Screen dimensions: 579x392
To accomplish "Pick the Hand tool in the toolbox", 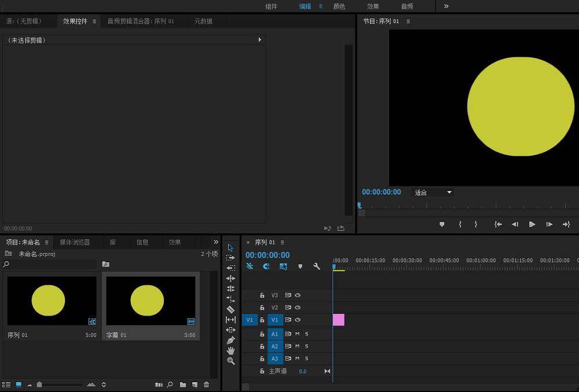I will 230,350.
